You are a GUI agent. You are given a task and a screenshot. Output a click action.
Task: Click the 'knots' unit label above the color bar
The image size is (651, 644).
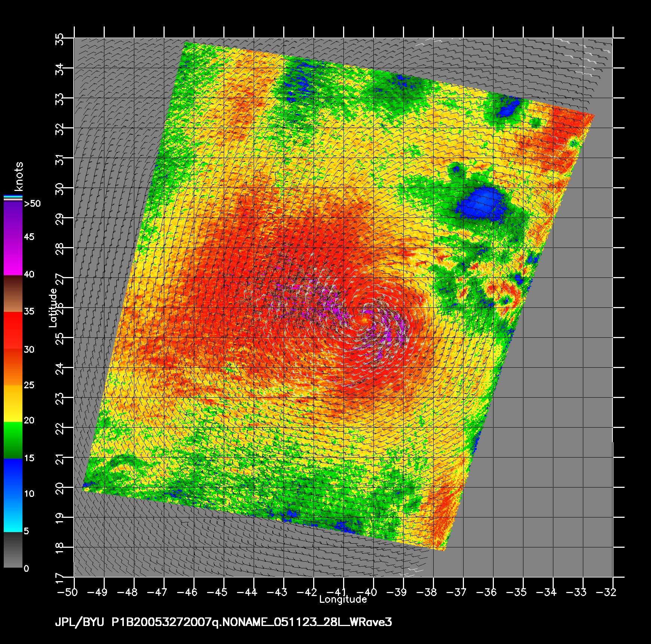click(x=18, y=176)
